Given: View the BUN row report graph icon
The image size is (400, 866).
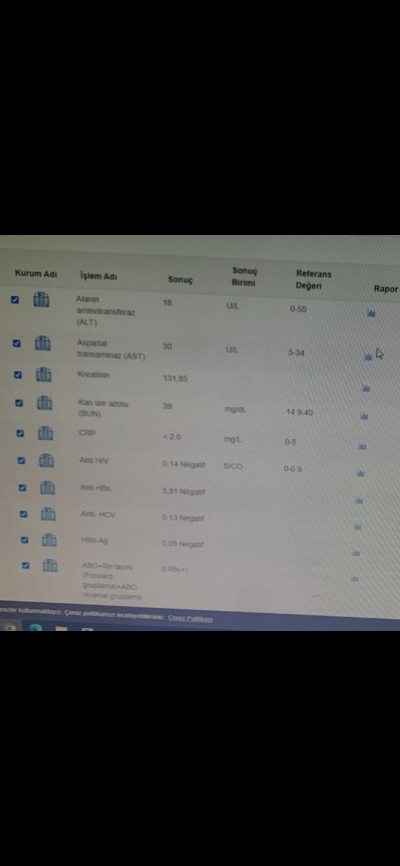Looking at the screenshot, I should [364, 416].
